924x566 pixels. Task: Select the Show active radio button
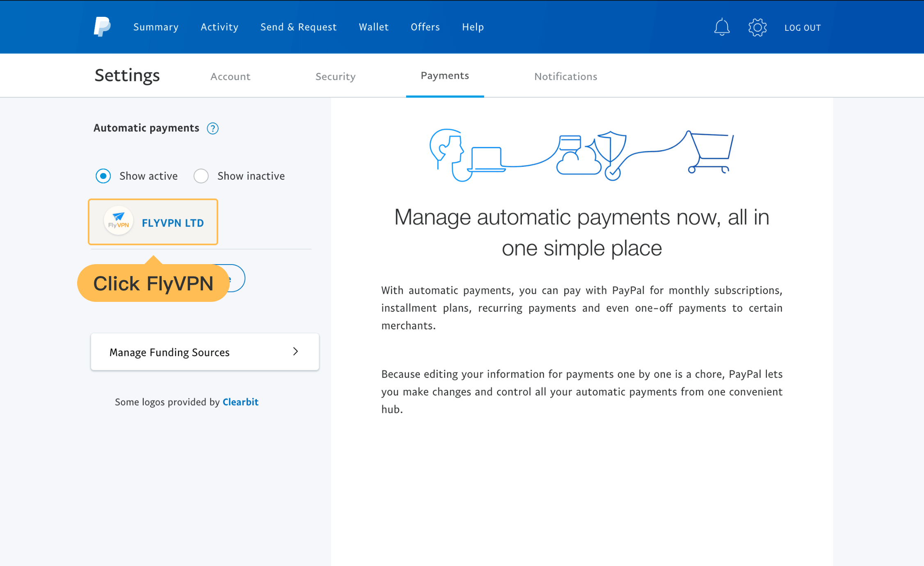pos(103,176)
